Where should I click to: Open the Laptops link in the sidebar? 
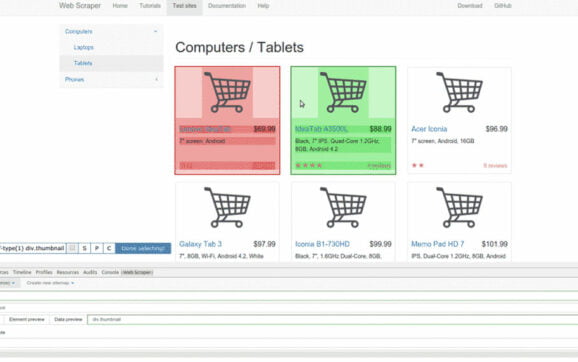coord(83,48)
